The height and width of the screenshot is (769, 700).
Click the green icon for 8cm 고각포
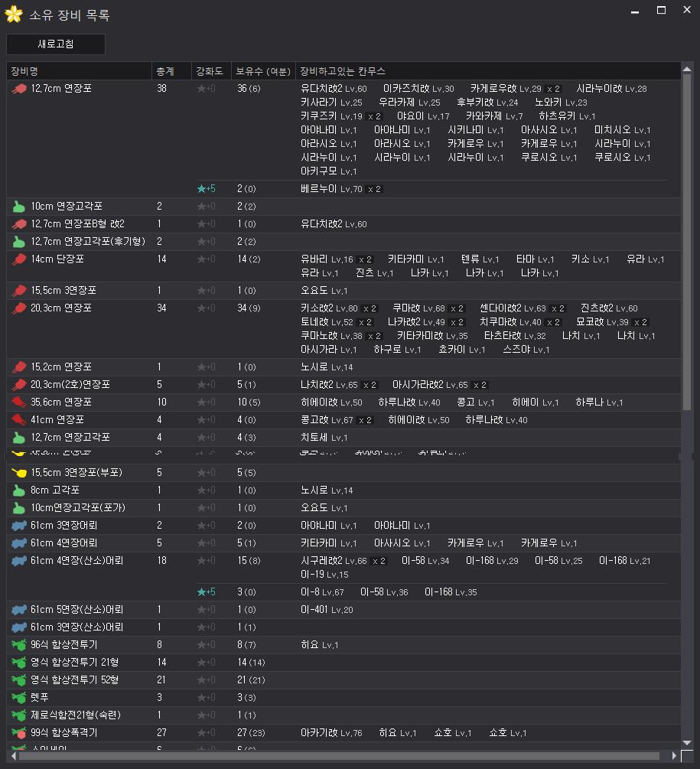(19, 490)
